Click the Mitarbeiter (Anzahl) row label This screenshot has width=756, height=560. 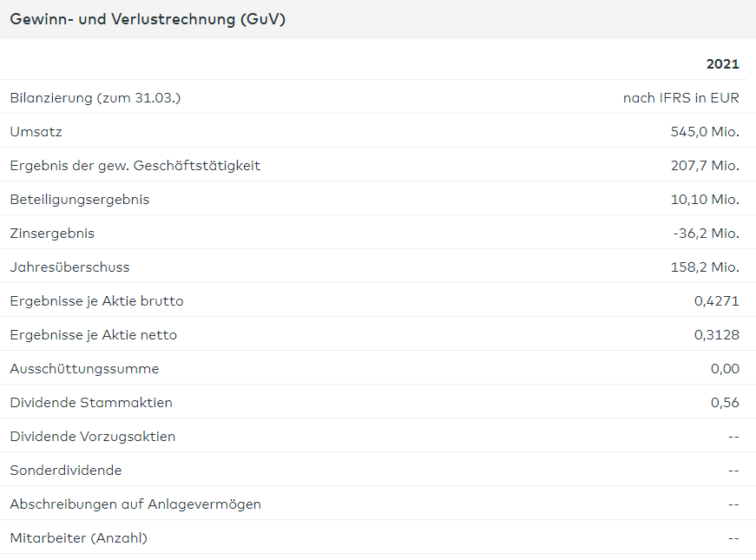pyautogui.click(x=78, y=538)
